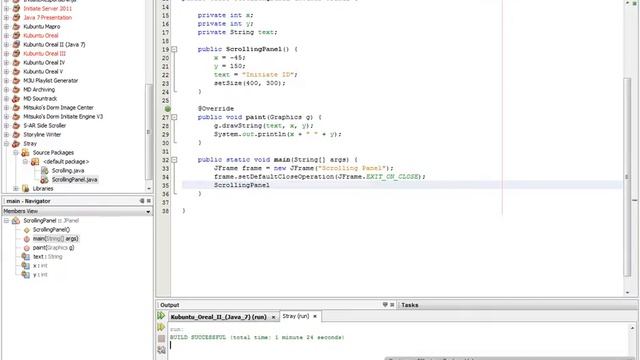This screenshot has height=360, width=640.
Task: Click the green override marker beside @Override
Action: [167, 109]
